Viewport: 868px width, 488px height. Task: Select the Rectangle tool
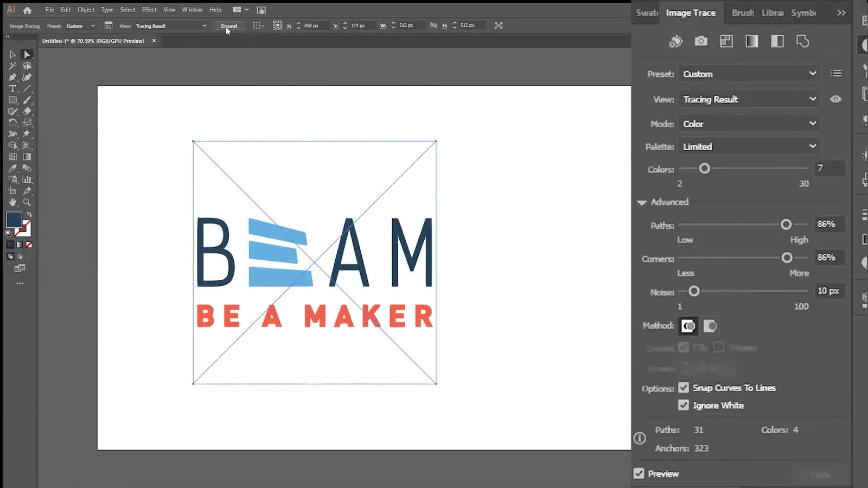coord(12,100)
